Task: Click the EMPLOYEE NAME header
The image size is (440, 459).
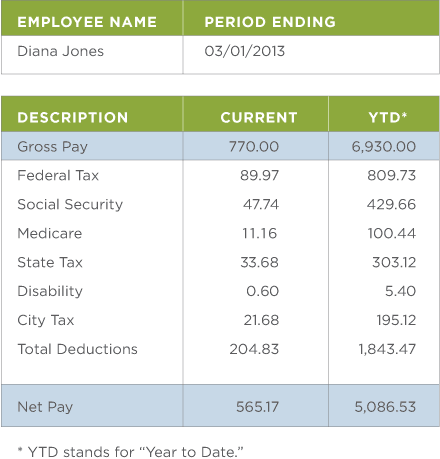Action: tap(87, 22)
